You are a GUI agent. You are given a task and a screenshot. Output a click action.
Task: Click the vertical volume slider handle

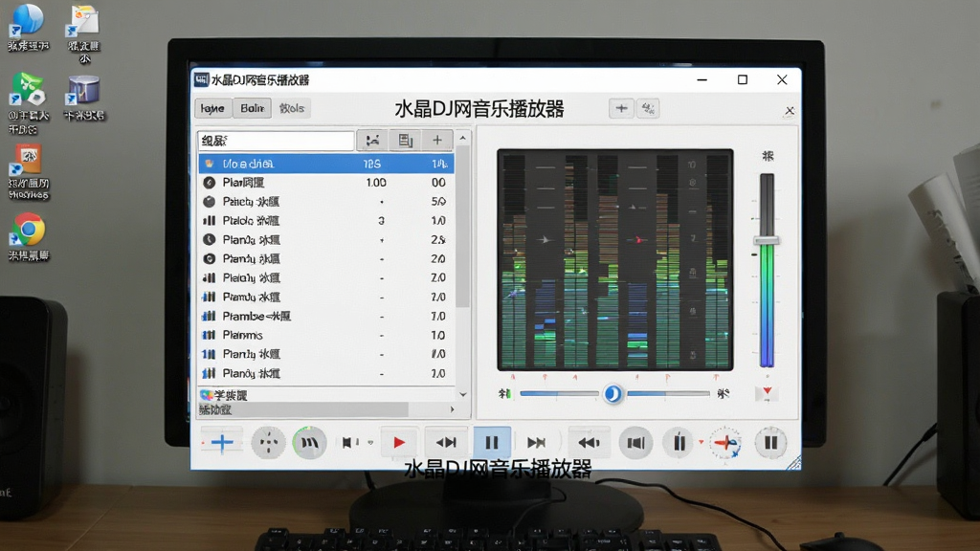tap(767, 240)
